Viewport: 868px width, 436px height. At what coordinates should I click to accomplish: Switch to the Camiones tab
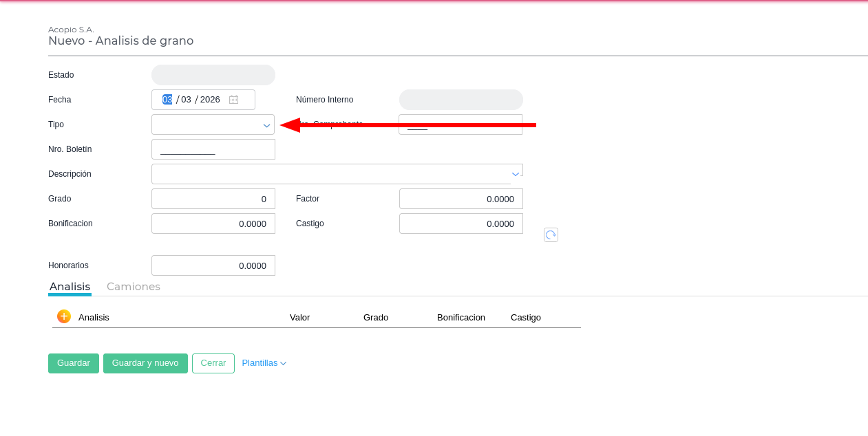tap(134, 287)
